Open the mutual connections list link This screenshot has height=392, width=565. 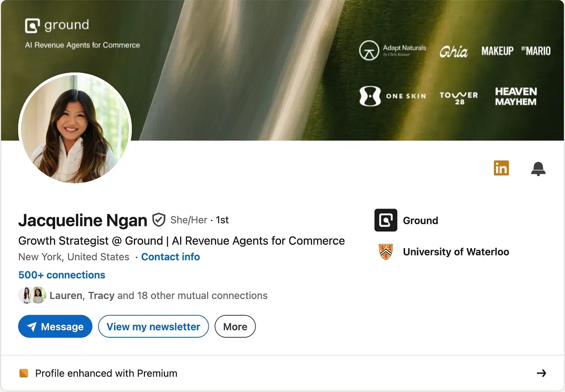pyautogui.click(x=158, y=295)
